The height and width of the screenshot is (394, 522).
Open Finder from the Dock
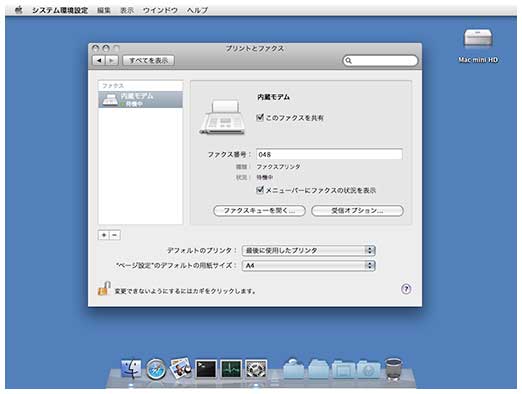[131, 369]
